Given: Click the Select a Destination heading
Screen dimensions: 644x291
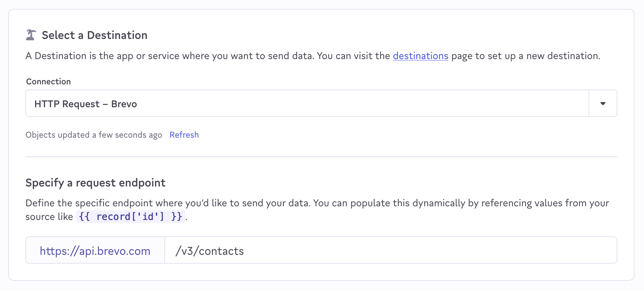Looking at the screenshot, I should tap(94, 35).
